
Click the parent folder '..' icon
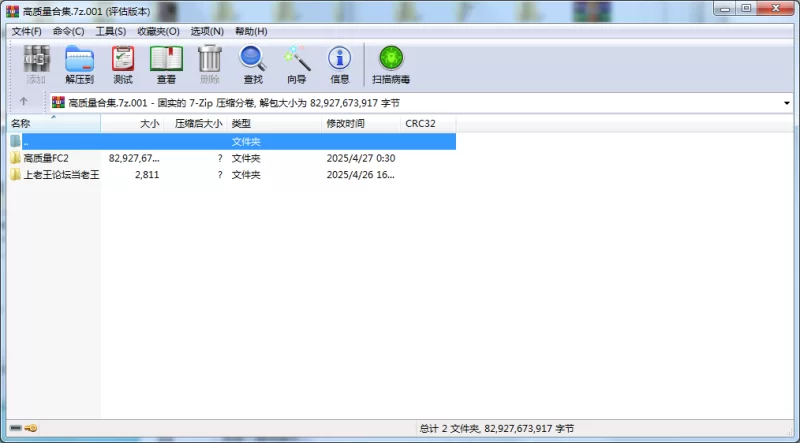pos(15,141)
